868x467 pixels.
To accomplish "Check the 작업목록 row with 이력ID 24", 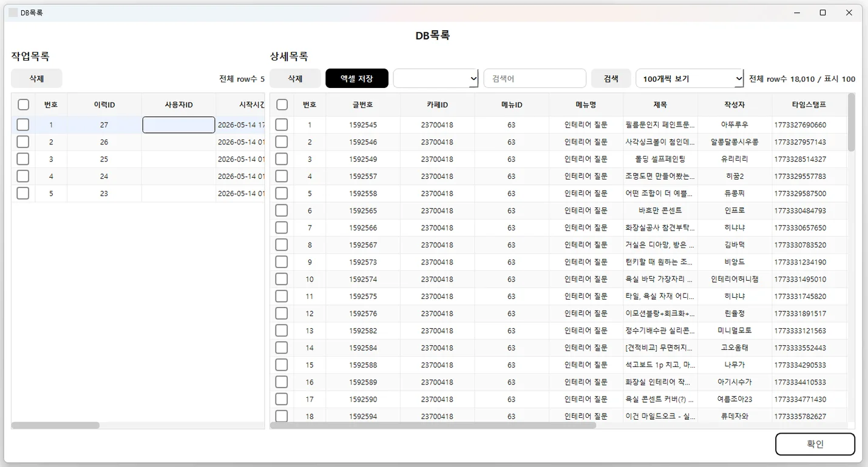I will (23, 176).
